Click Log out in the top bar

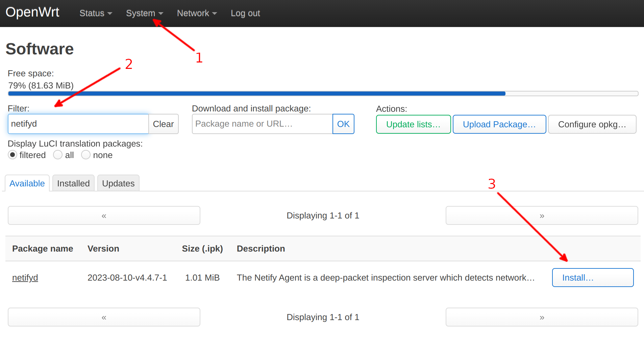click(245, 13)
